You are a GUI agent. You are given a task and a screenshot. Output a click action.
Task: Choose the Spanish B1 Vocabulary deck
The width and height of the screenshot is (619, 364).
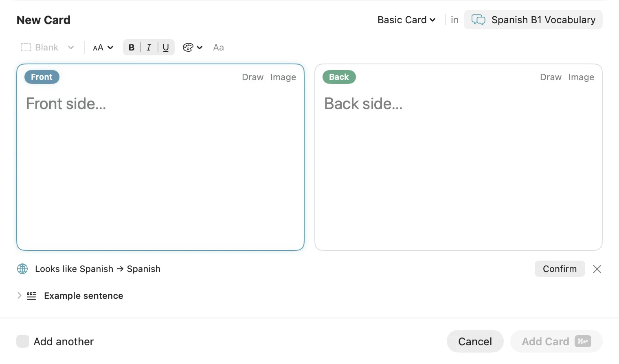click(x=533, y=20)
